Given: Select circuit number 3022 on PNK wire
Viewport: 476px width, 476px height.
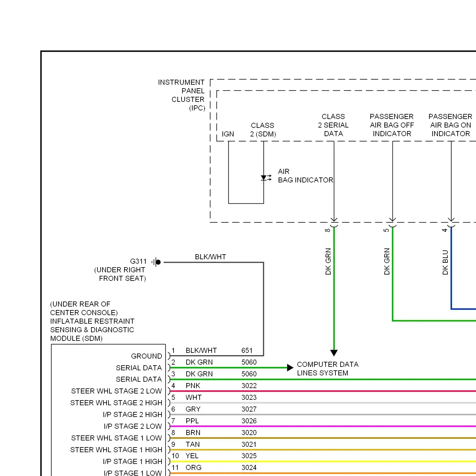Looking at the screenshot, I should [249, 386].
